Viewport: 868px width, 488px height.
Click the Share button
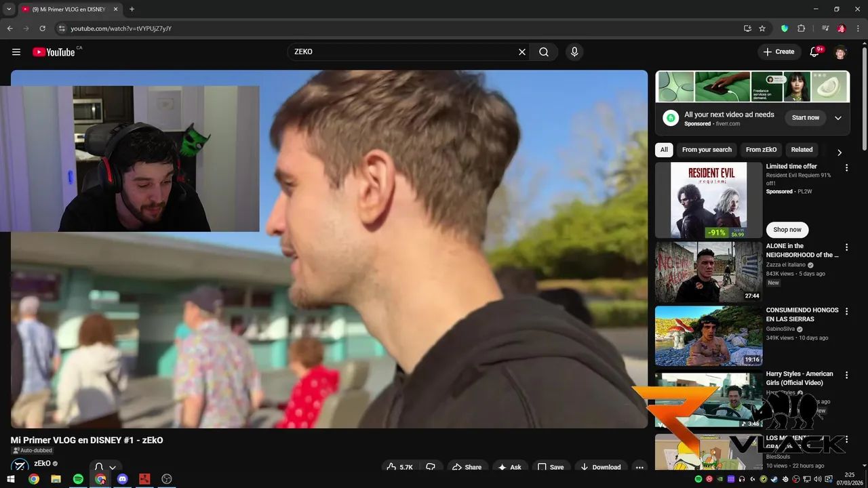(467, 467)
